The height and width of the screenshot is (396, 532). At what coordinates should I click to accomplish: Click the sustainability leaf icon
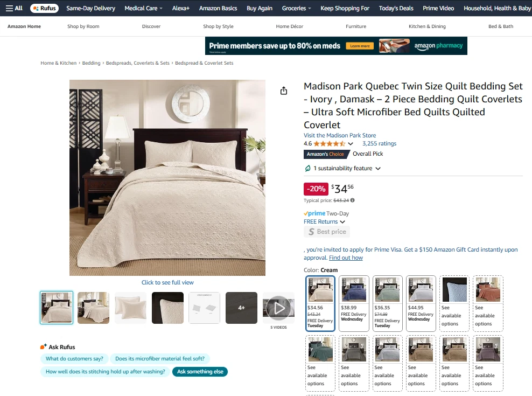[x=308, y=168]
